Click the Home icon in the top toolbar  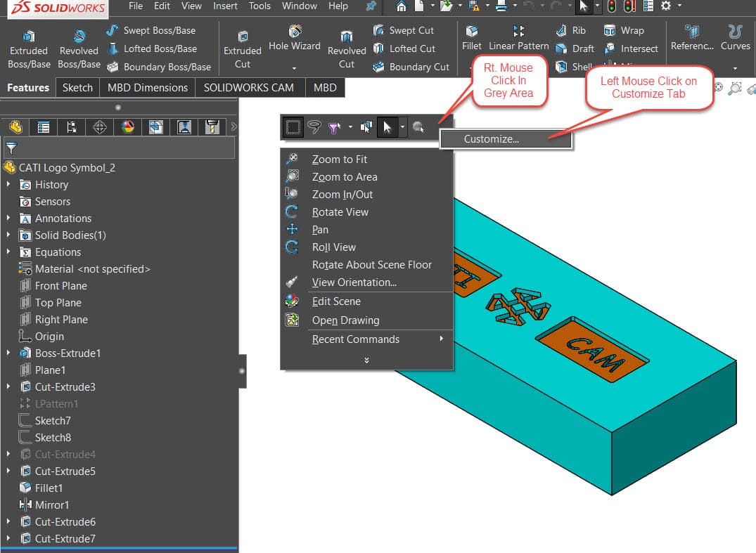(401, 6)
